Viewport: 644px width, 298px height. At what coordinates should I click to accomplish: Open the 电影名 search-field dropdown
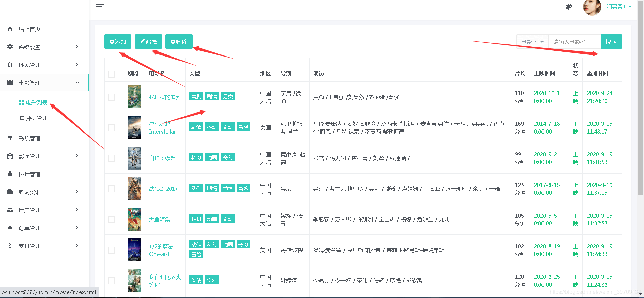pyautogui.click(x=532, y=42)
